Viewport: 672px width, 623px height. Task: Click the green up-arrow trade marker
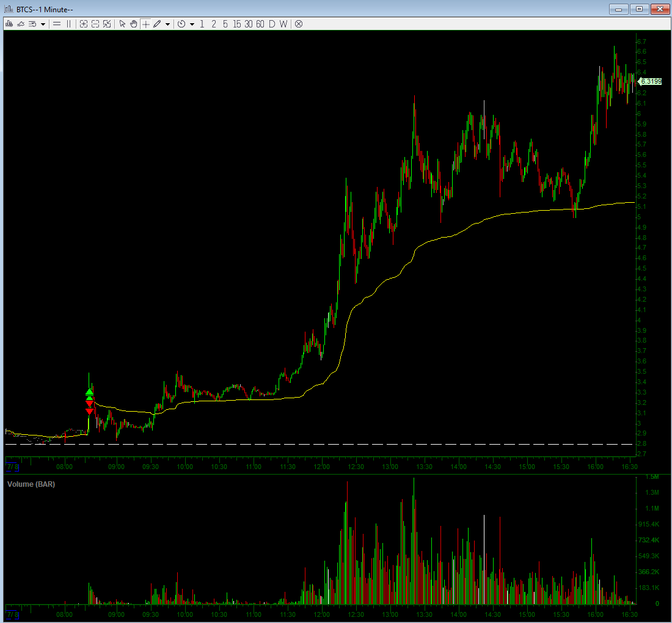(89, 392)
